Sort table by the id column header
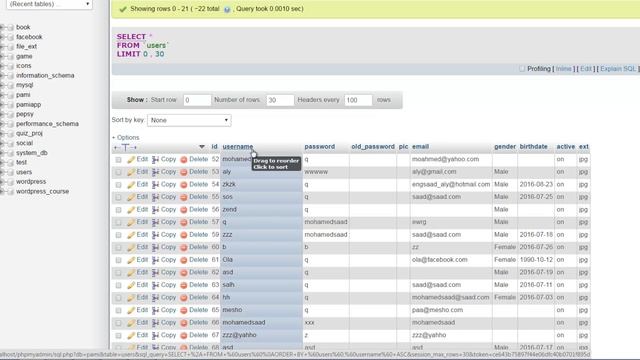 coord(214,147)
